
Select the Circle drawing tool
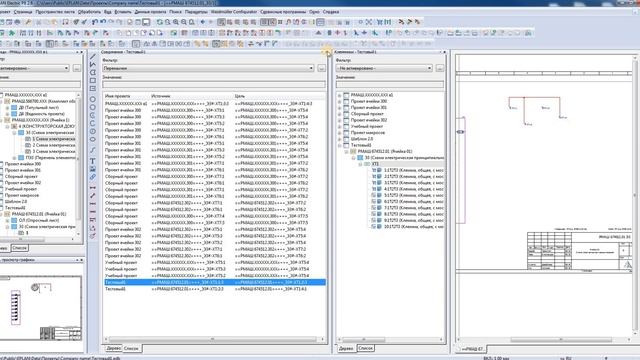[93, 99]
